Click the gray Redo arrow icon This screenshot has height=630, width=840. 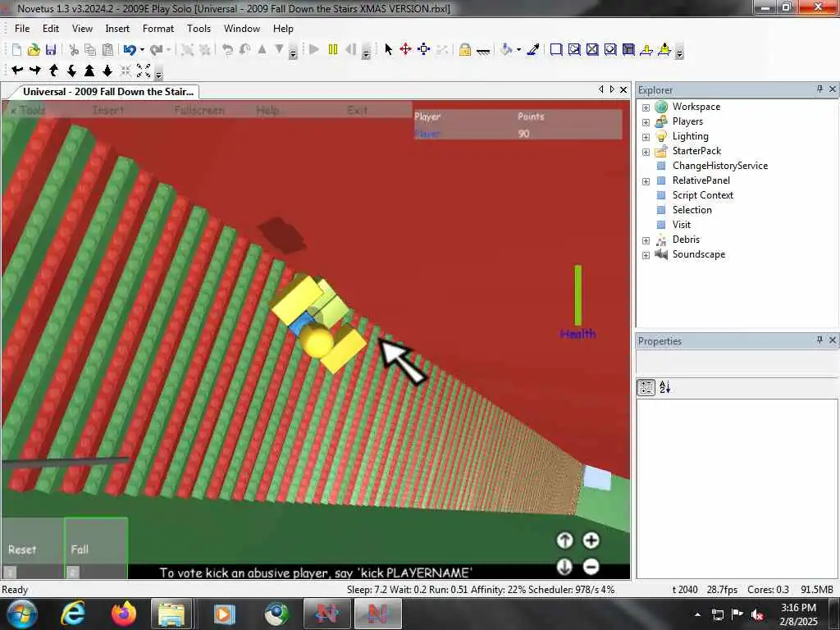[156, 50]
